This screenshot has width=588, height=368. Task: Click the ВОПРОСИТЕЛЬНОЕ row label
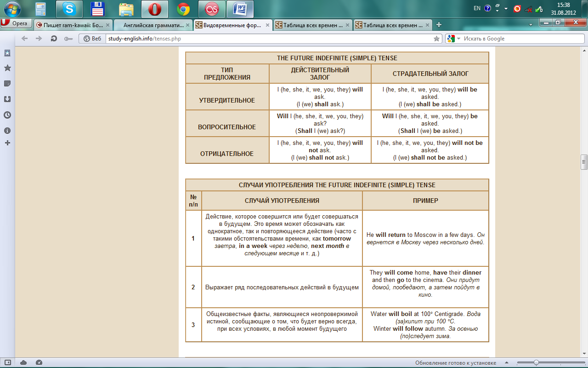(x=227, y=127)
